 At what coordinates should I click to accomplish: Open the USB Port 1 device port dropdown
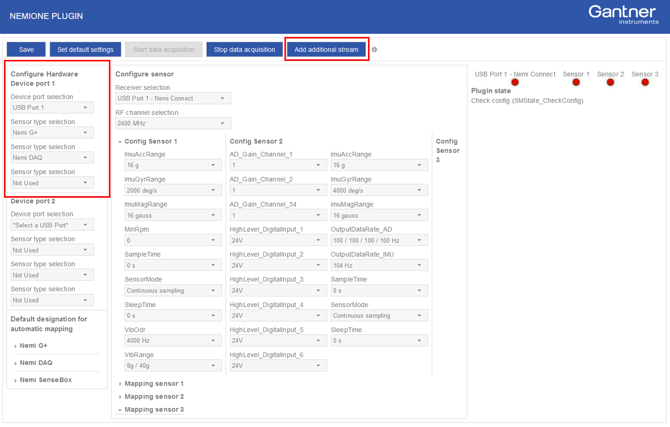point(52,108)
